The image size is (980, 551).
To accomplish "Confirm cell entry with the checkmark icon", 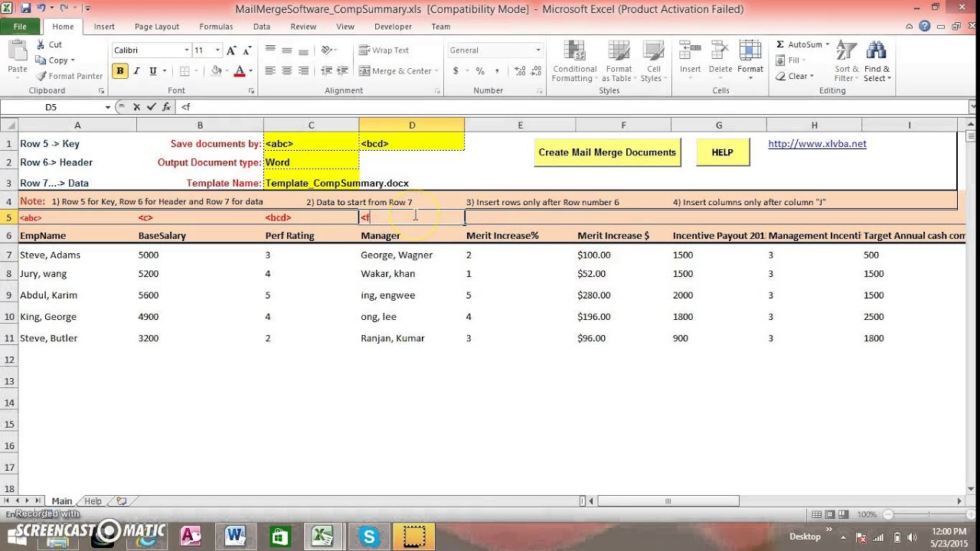I will 151,107.
